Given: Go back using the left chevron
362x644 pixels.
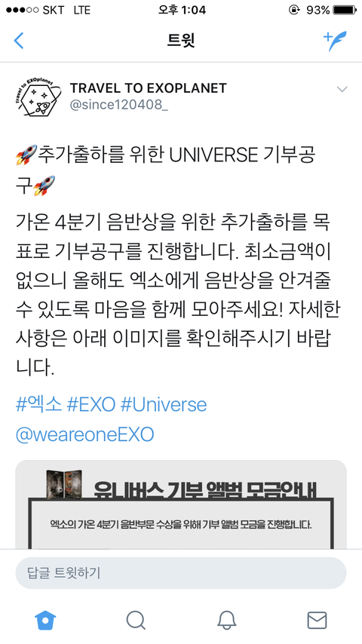Looking at the screenshot, I should [x=19, y=40].
